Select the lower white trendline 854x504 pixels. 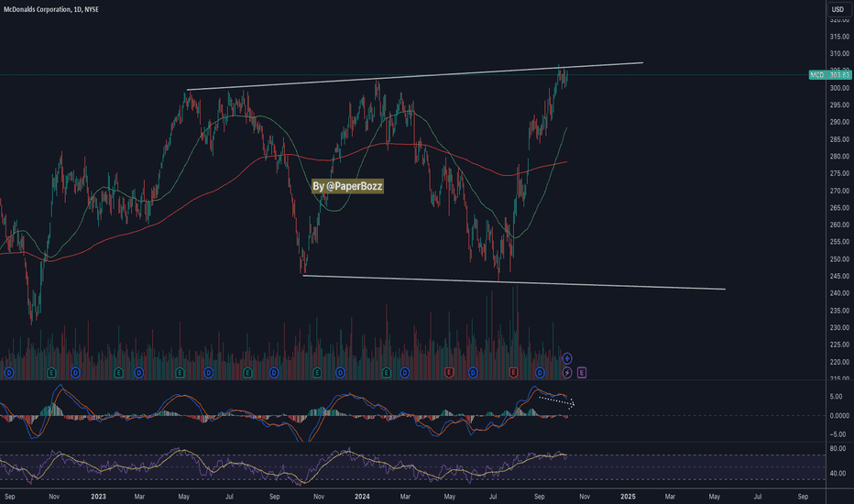(x=514, y=282)
